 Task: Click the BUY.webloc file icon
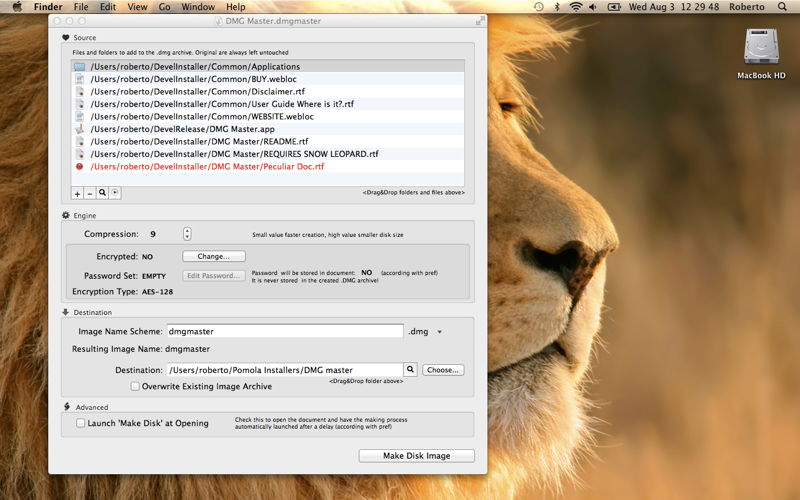click(80, 79)
